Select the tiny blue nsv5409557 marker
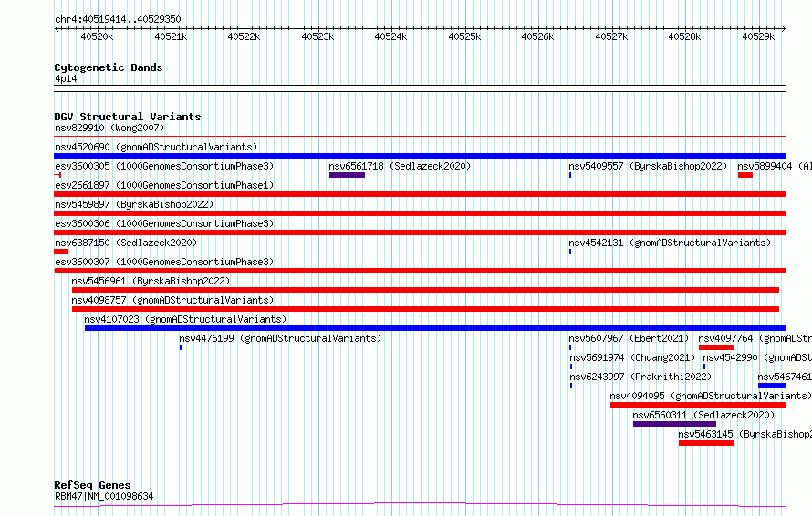812x516 pixels. [570, 175]
